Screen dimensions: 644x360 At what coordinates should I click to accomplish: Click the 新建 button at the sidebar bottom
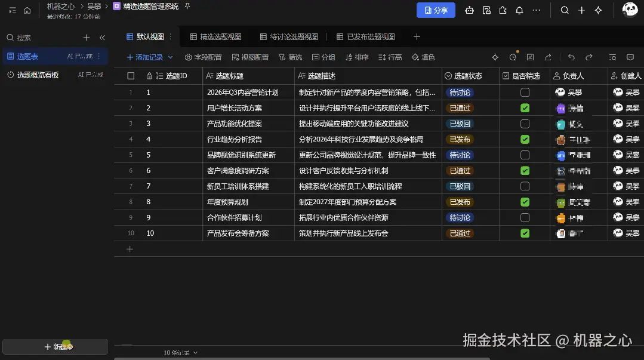55,347
